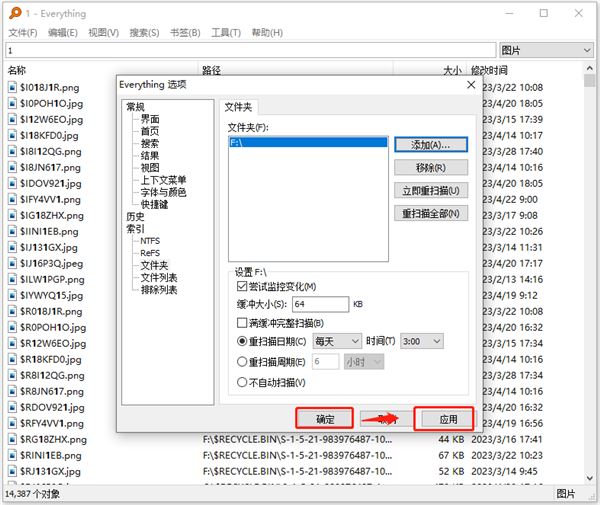Click the main search input box

click(251, 50)
